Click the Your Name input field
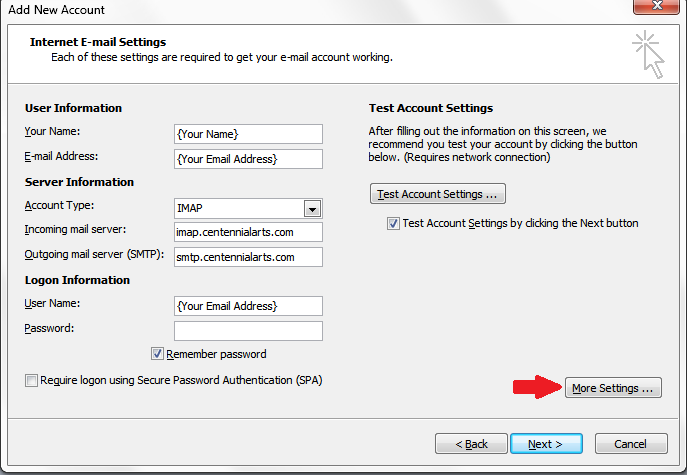 point(248,134)
